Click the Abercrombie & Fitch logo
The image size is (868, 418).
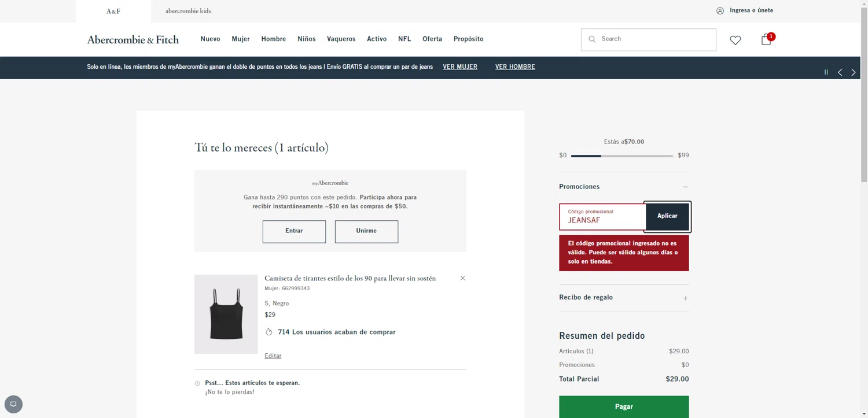coord(133,40)
